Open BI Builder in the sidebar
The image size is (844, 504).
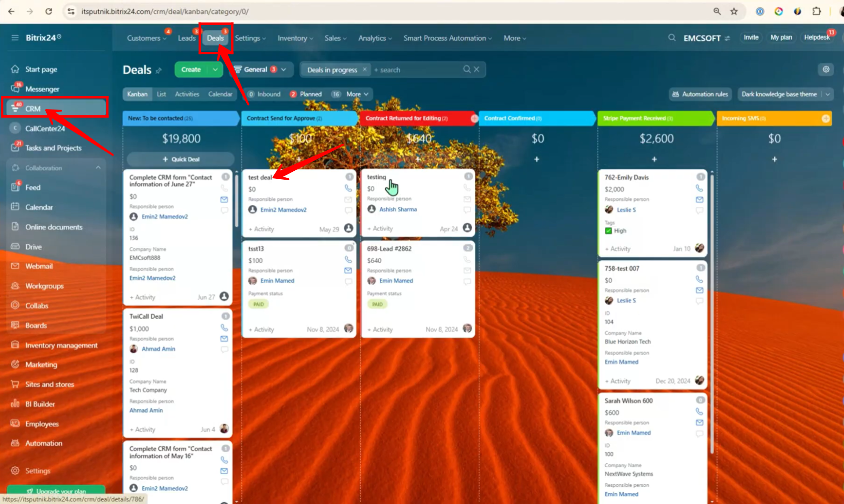point(40,404)
